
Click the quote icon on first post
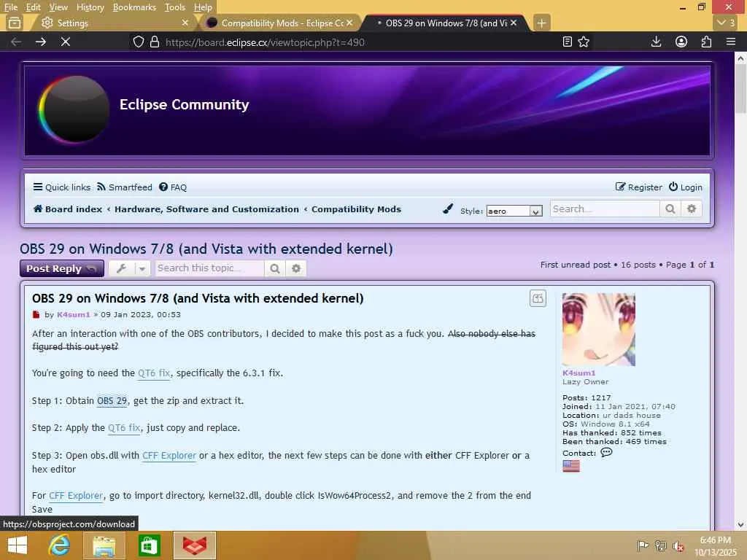coord(538,298)
